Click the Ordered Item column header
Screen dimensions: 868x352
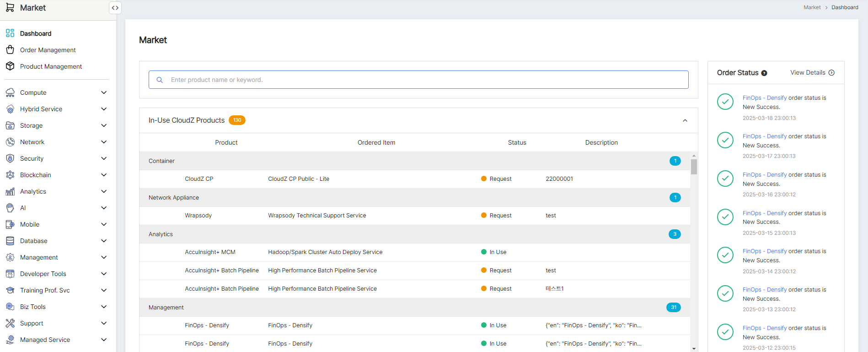tap(376, 142)
